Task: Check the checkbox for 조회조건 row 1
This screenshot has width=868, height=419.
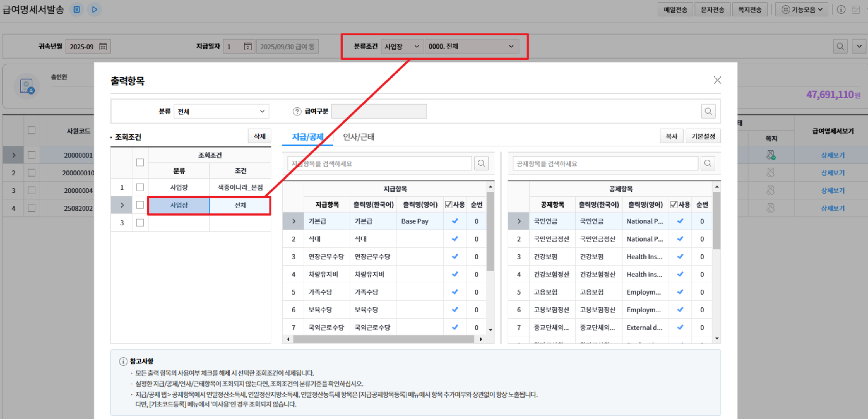Action: point(140,187)
